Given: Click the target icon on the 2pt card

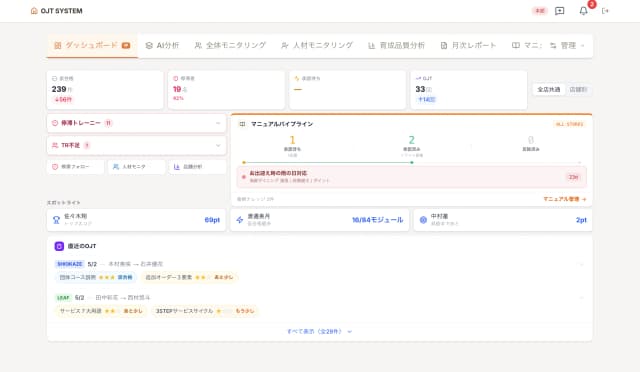Looking at the screenshot, I should (423, 220).
